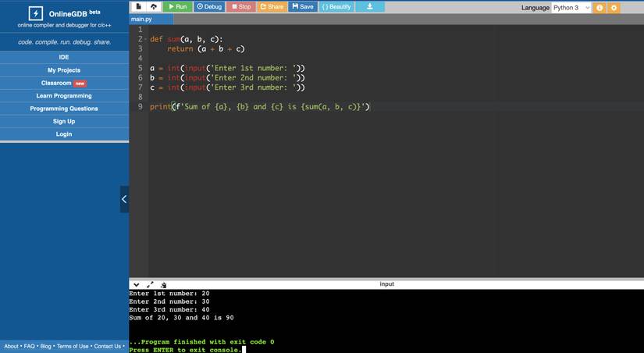Click the print statement on line 9

point(260,107)
